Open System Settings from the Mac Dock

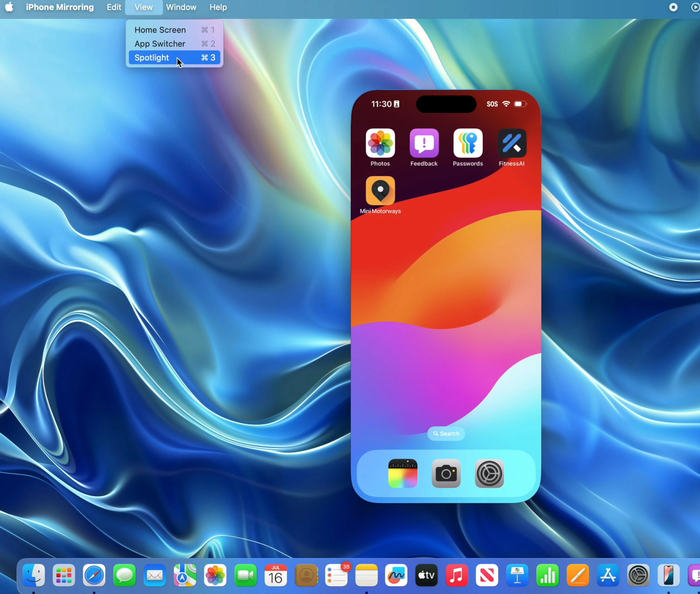[638, 575]
